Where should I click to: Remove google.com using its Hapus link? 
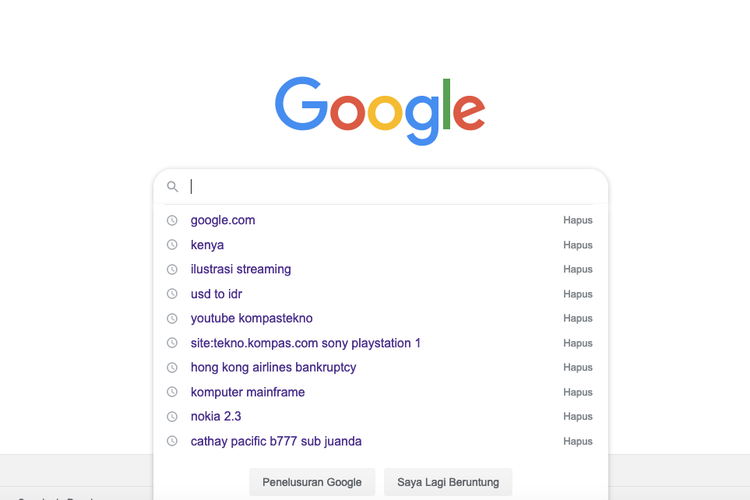(577, 220)
